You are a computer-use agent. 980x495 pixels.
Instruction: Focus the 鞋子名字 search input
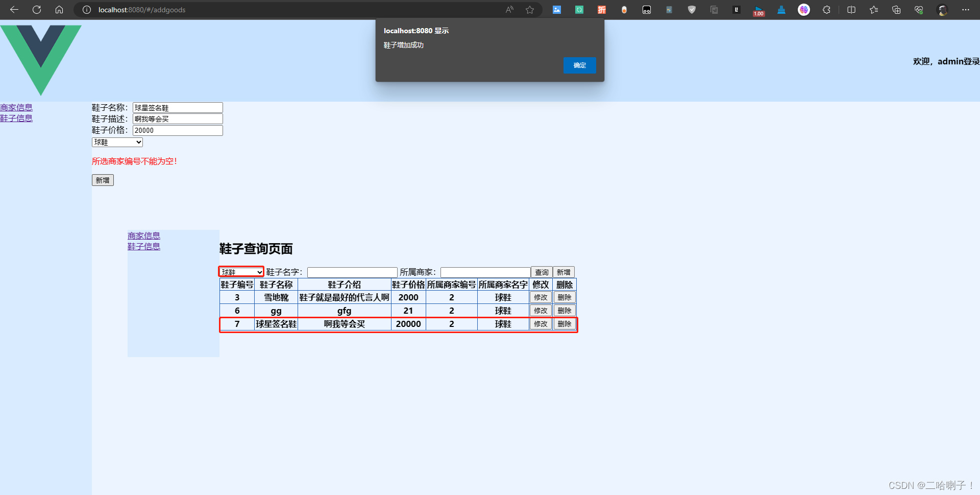point(352,272)
